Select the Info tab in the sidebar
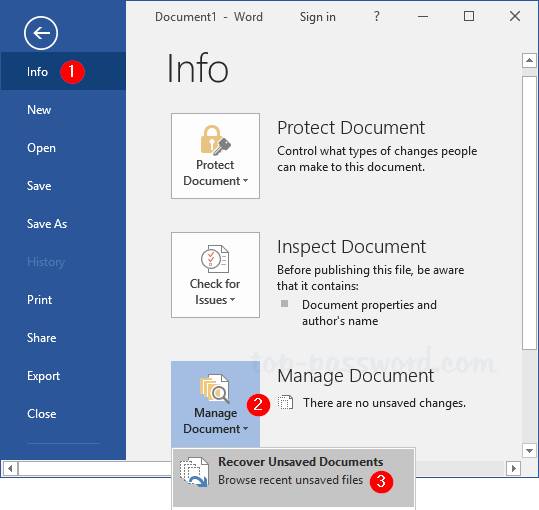 pyautogui.click(x=63, y=71)
